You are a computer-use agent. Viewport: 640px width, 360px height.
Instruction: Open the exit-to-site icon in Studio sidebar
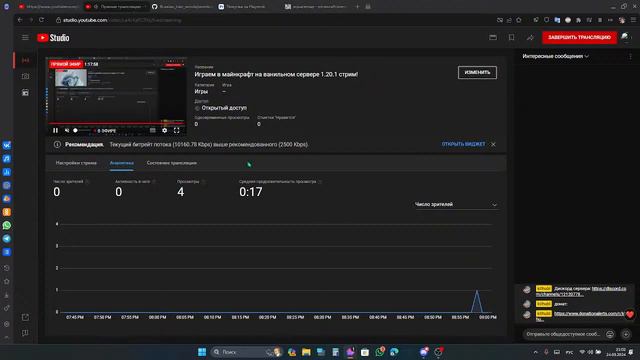tap(25, 317)
